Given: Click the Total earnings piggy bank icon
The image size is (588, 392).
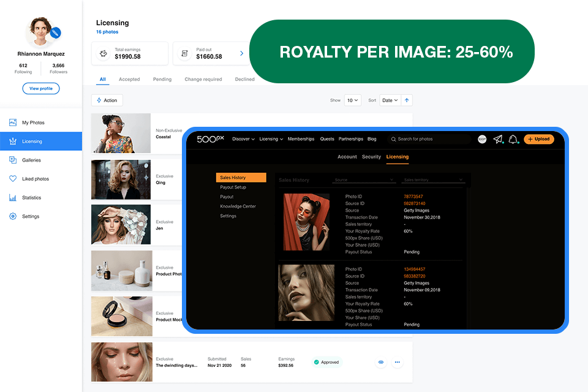Looking at the screenshot, I should [104, 54].
